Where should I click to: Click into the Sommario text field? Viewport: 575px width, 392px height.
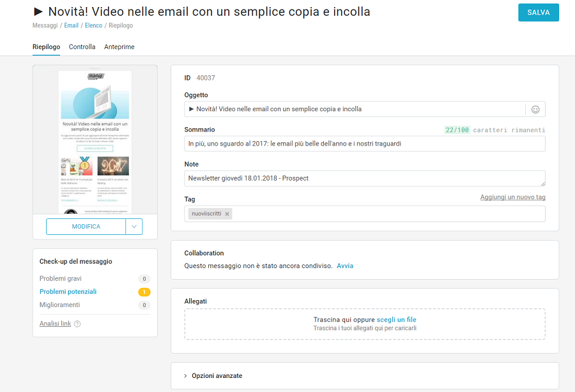click(364, 144)
